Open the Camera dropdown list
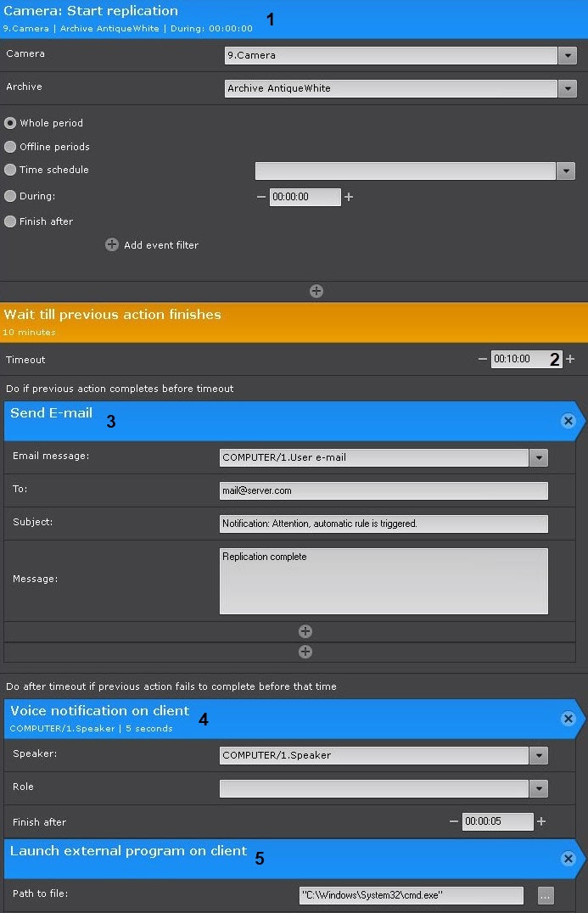Screen dimensions: 588x913 coord(568,56)
